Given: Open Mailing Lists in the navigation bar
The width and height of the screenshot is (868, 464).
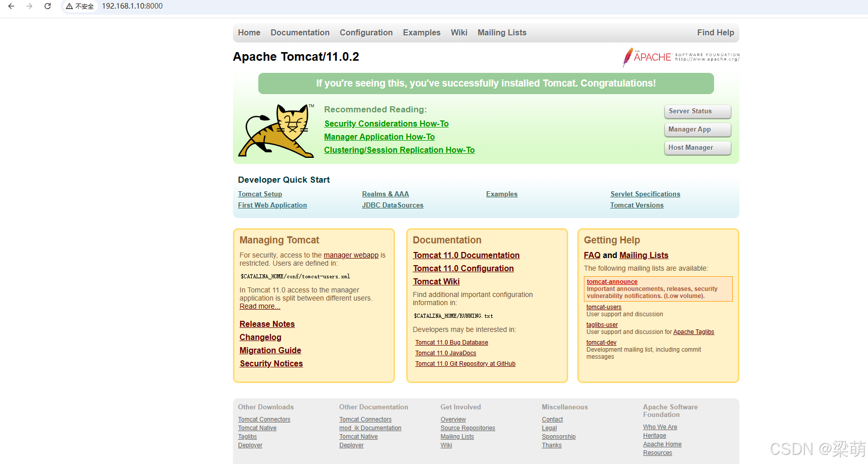Looking at the screenshot, I should point(502,32).
